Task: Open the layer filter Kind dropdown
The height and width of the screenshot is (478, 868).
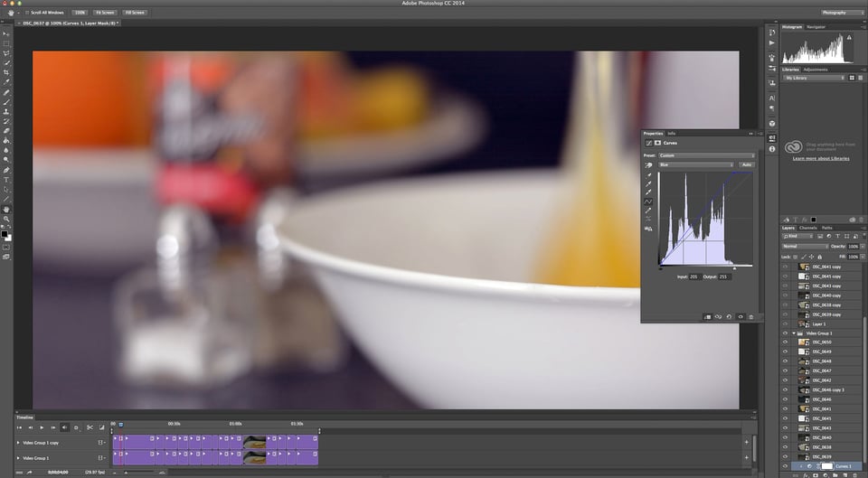Action: coord(797,236)
